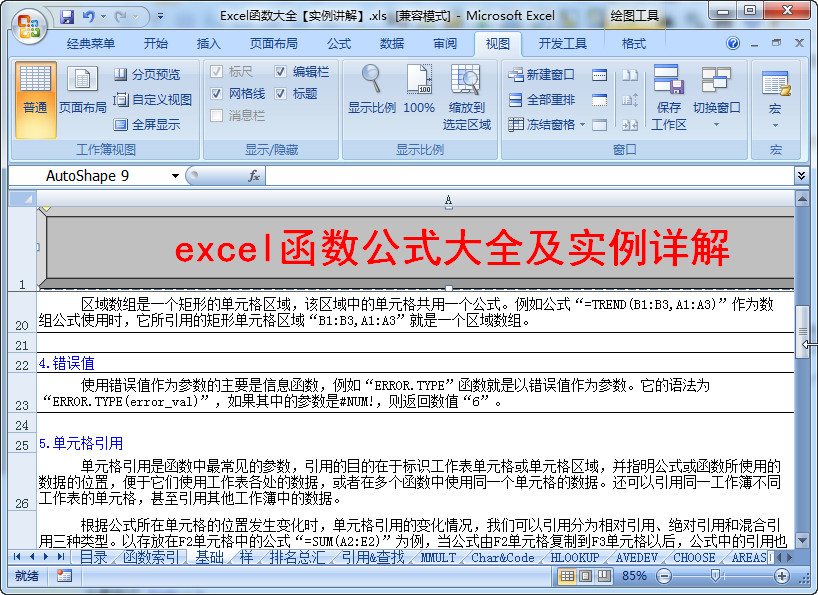Click the row 22 header
The height and width of the screenshot is (595, 818).
(22, 363)
